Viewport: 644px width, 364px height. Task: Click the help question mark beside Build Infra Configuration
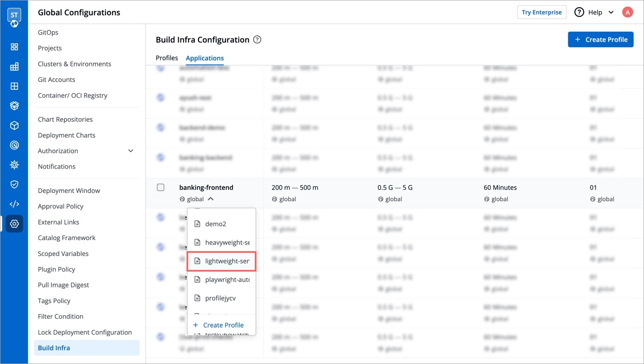tap(257, 40)
